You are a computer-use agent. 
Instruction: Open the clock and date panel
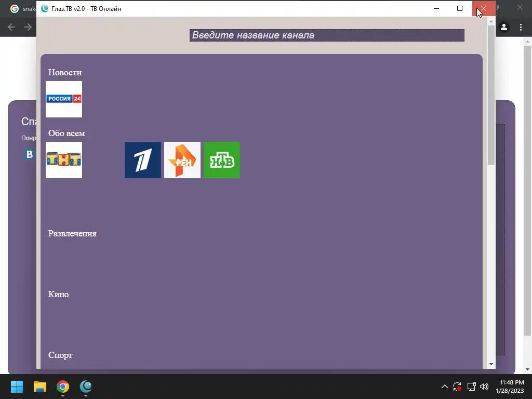click(510, 387)
